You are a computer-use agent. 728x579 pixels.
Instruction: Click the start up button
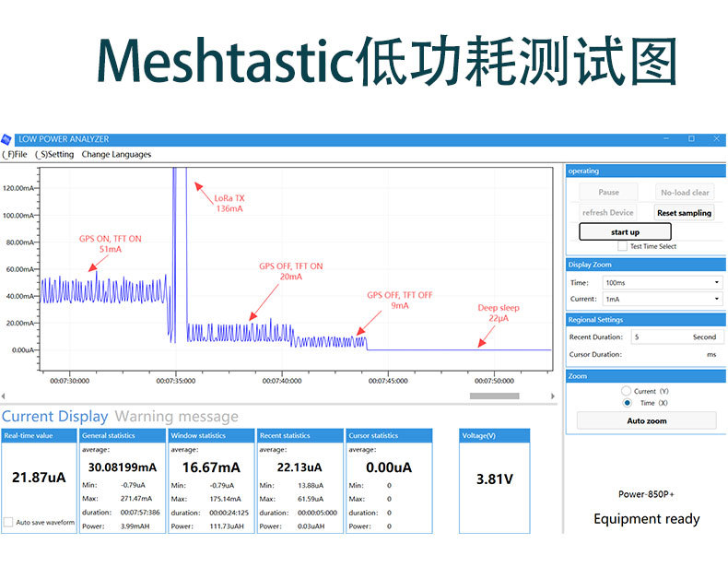[x=625, y=232]
